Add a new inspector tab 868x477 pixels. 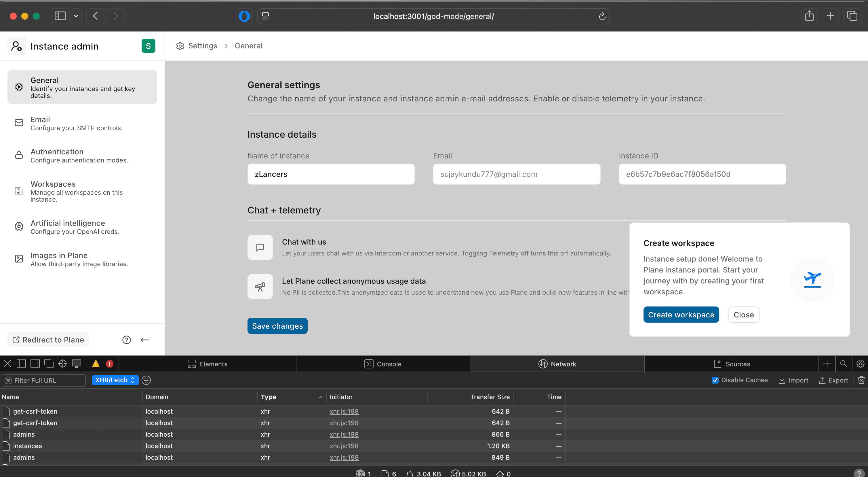pos(827,364)
